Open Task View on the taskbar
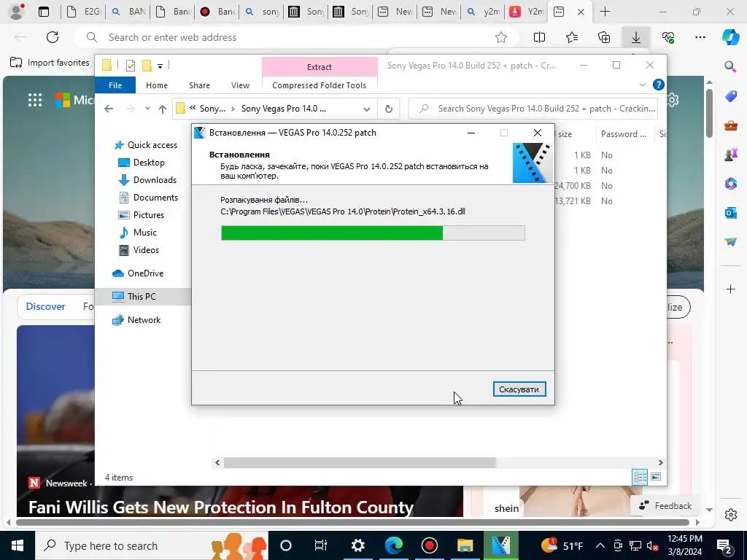 pyautogui.click(x=321, y=545)
